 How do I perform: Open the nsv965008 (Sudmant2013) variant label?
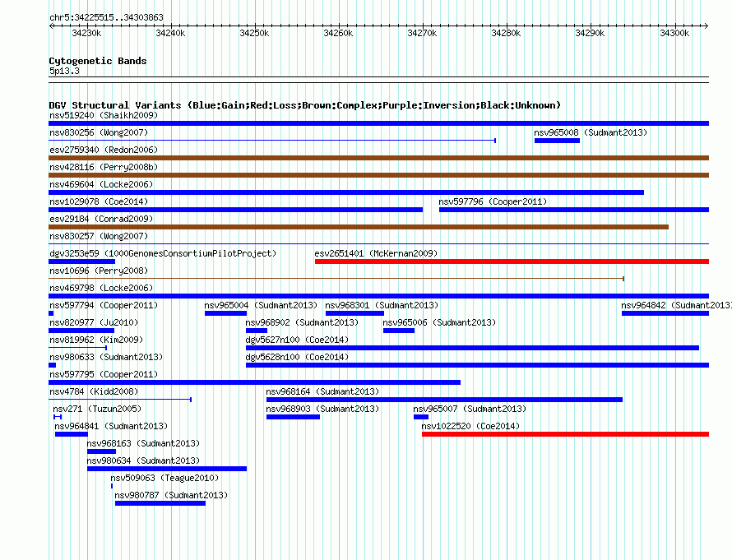[591, 132]
